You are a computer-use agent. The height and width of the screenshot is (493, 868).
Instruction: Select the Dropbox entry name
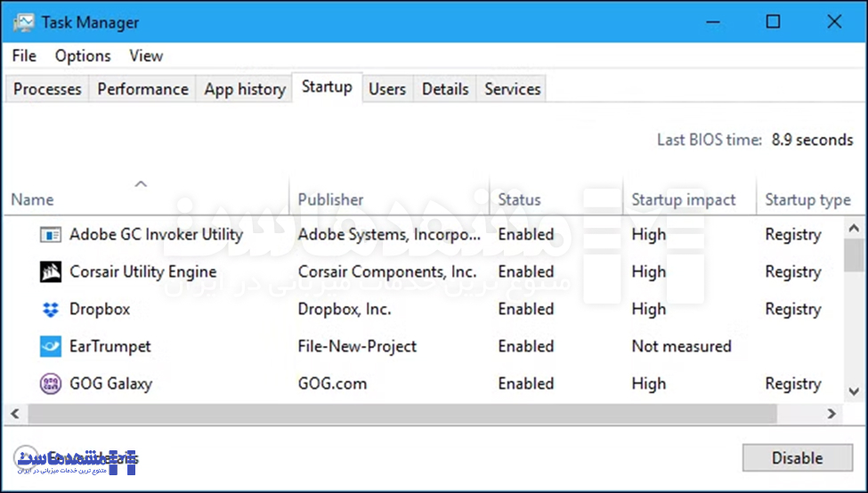[x=100, y=309]
